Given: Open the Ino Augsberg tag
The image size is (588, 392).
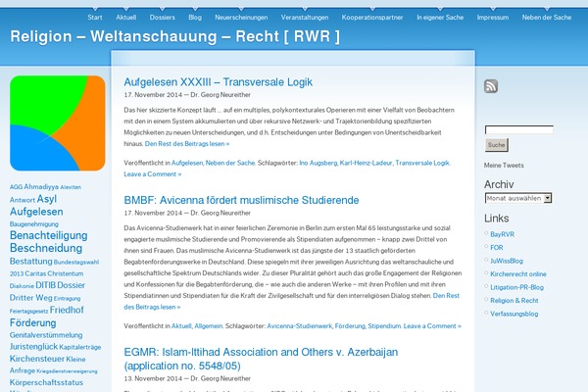Looking at the screenshot, I should tap(318, 163).
